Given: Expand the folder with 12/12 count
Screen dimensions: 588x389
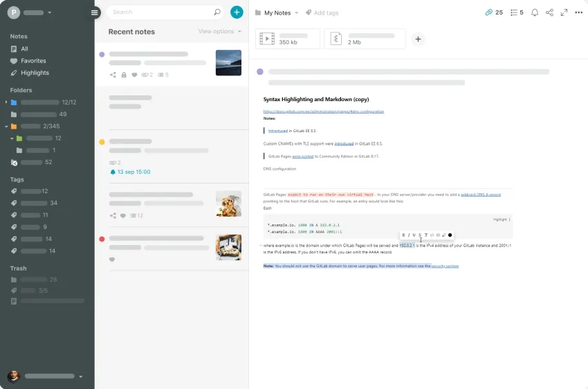Looking at the screenshot, I should pyautogui.click(x=6, y=102).
